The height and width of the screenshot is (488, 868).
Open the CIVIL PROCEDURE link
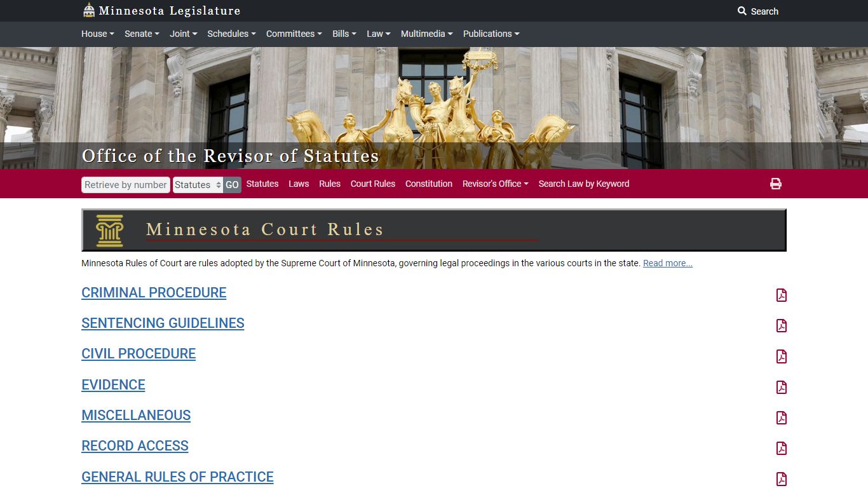tap(139, 354)
